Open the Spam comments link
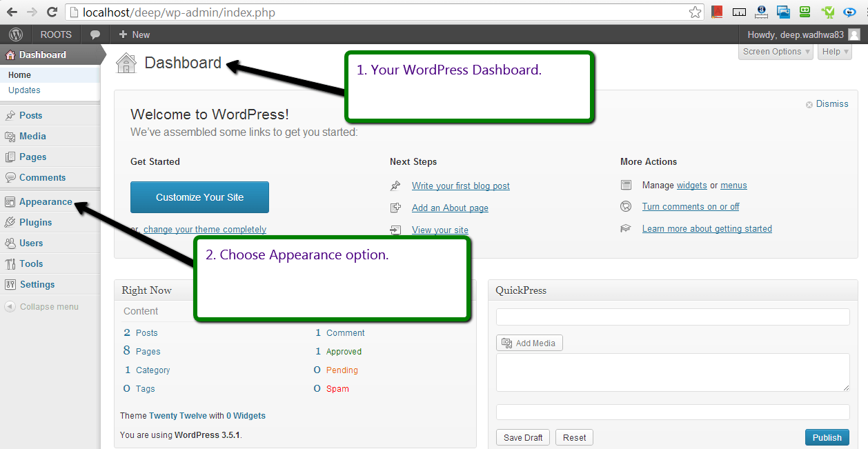The width and height of the screenshot is (868, 449). [x=337, y=388]
